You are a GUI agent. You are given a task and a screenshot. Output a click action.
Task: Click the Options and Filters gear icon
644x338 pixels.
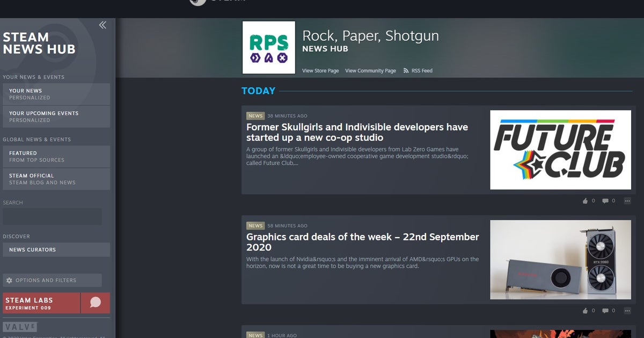pos(9,280)
